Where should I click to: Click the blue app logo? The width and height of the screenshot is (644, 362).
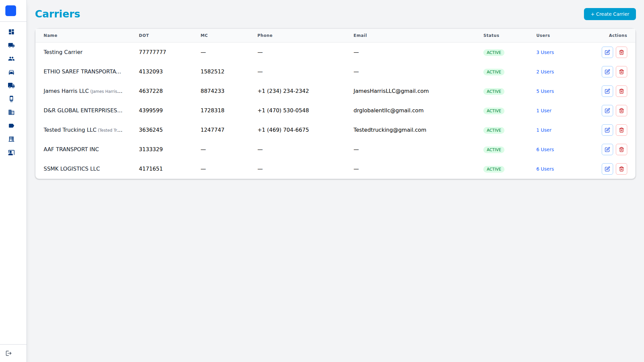(x=11, y=11)
